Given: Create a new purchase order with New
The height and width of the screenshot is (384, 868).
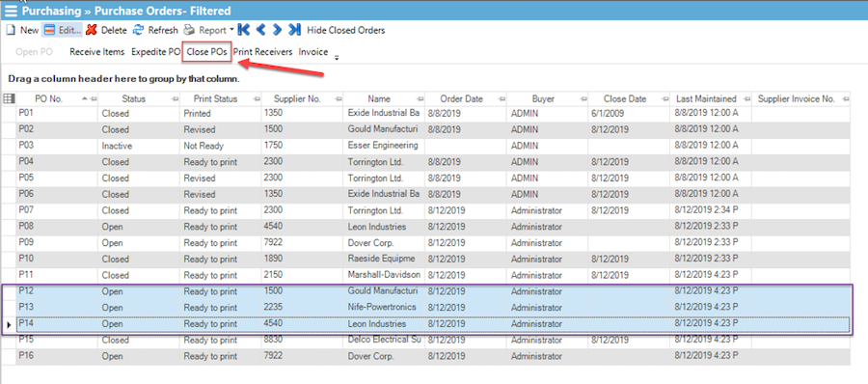Looking at the screenshot, I should (x=23, y=30).
